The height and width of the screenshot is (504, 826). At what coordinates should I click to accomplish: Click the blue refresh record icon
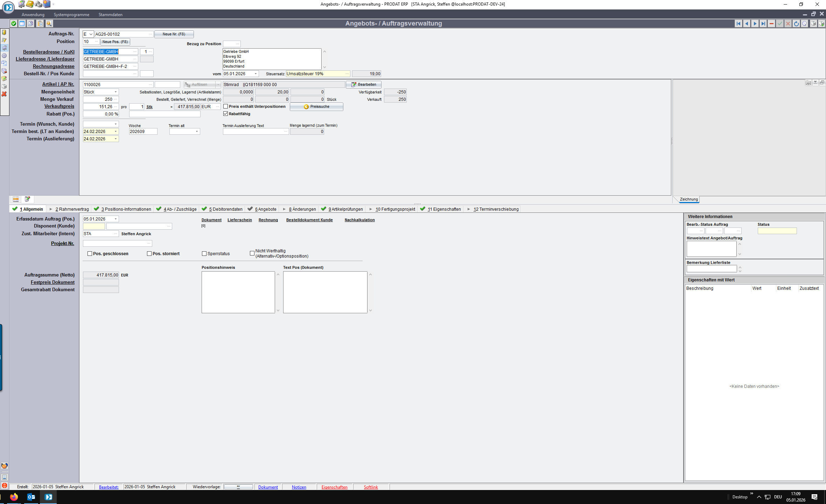(x=796, y=23)
